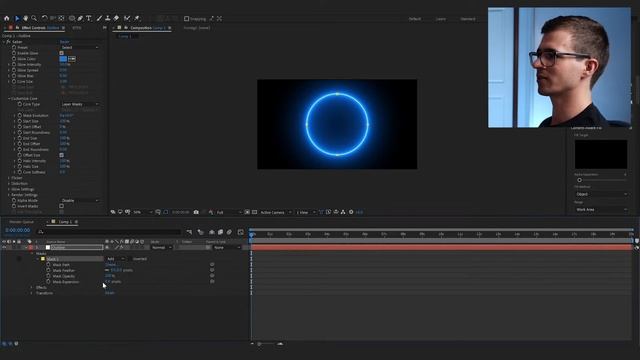
Task: Select the Puppet Pin tool
Action: pos(137,18)
